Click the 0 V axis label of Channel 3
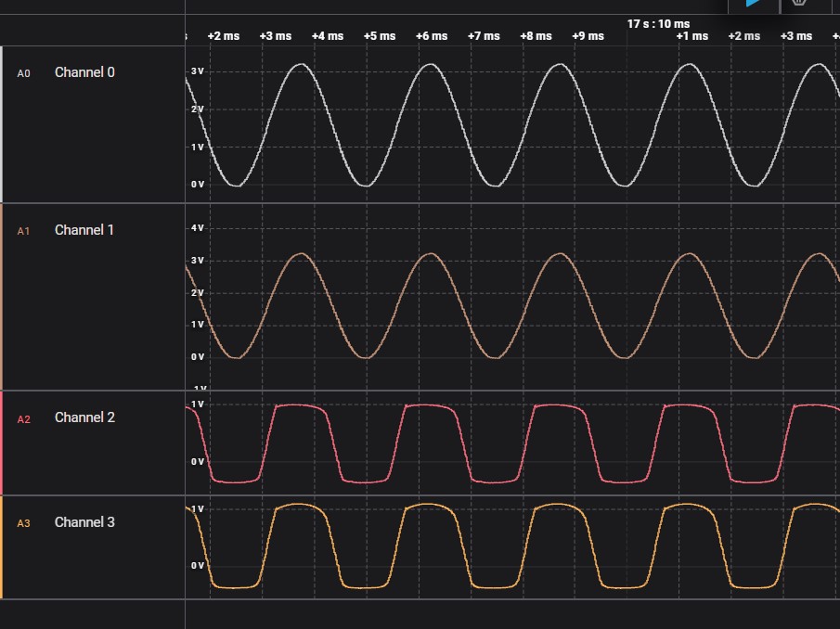This screenshot has height=629, width=840. (196, 566)
